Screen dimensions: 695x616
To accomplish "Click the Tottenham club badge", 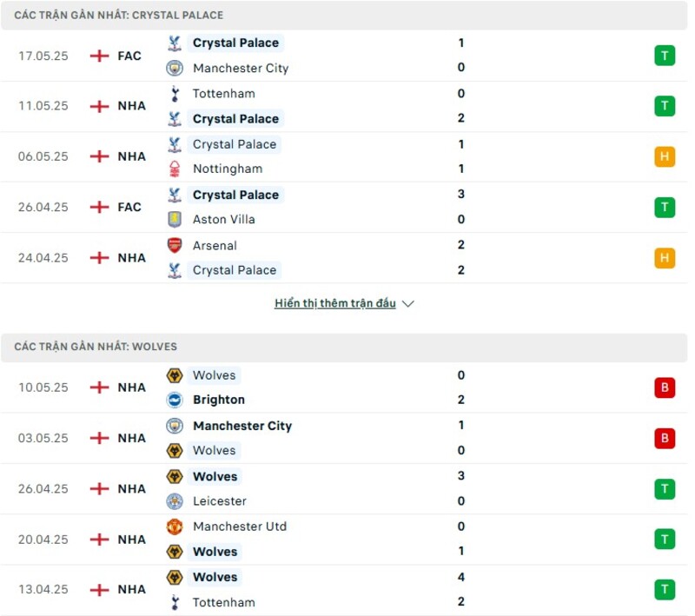I will pyautogui.click(x=173, y=93).
